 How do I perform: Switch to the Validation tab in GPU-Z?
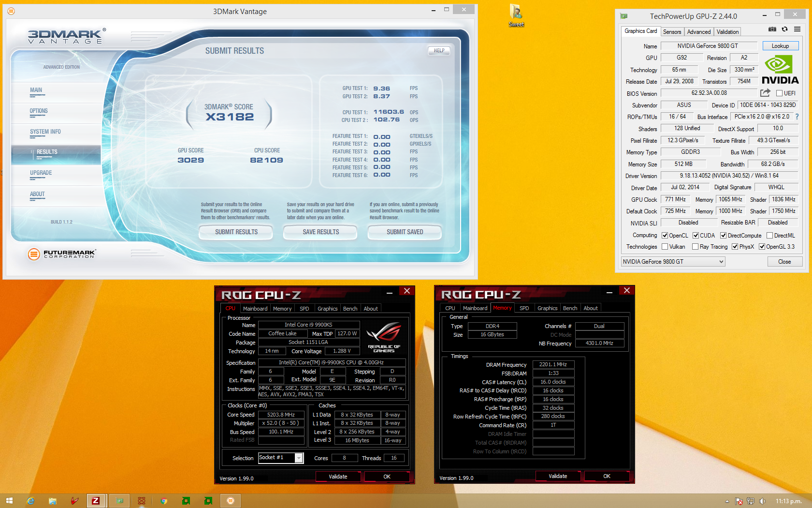click(727, 32)
